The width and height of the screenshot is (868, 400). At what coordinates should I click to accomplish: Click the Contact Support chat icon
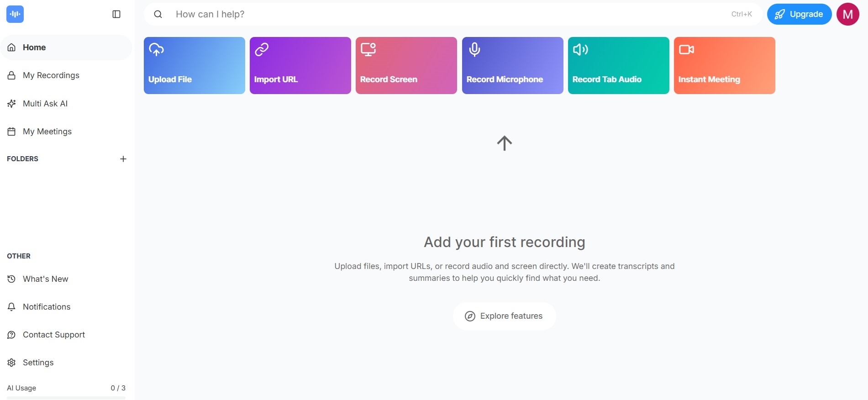point(12,335)
